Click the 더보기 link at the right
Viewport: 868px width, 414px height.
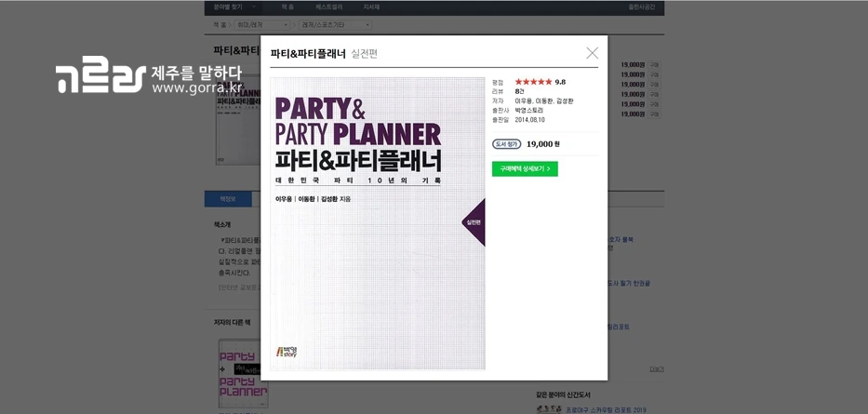click(x=657, y=369)
